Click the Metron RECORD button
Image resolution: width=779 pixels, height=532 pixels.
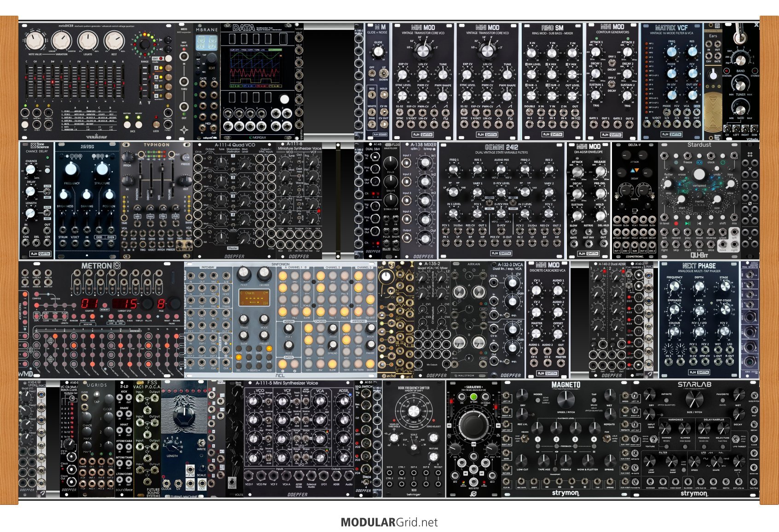tap(176, 316)
